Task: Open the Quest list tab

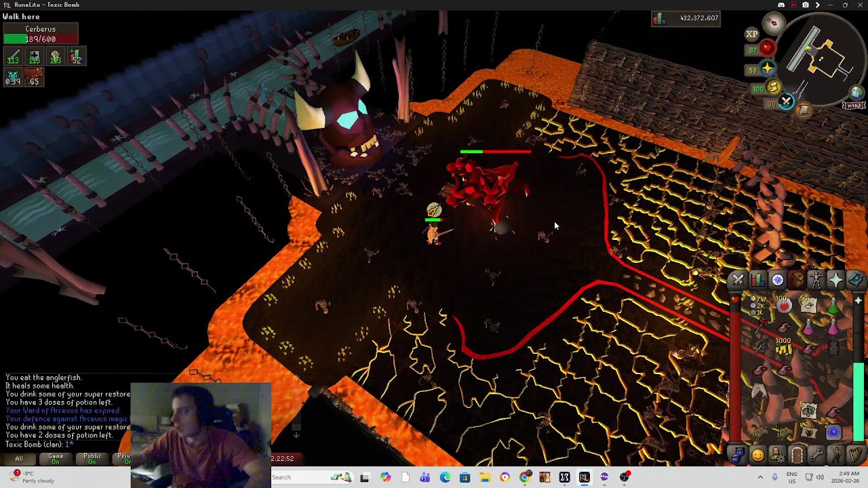Action: pos(777,280)
